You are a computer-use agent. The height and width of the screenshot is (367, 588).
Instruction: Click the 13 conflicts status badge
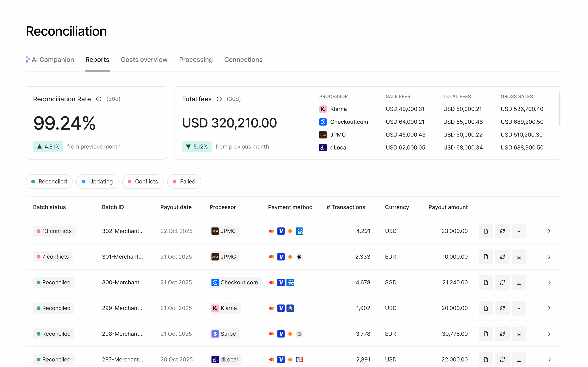click(54, 231)
